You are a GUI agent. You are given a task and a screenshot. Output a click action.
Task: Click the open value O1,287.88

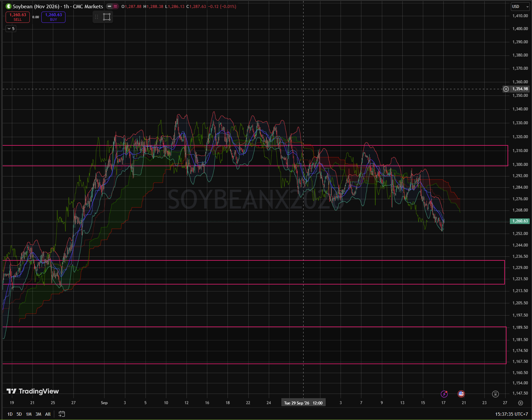(131, 6)
